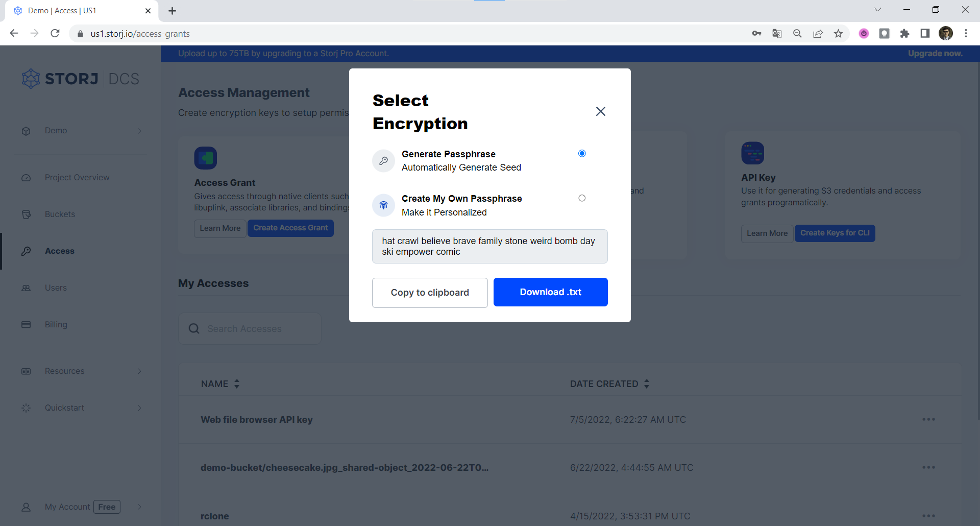Screen dimensions: 980x526
Task: Click the fingerprint icon beside Create My Own
Action: (383, 205)
